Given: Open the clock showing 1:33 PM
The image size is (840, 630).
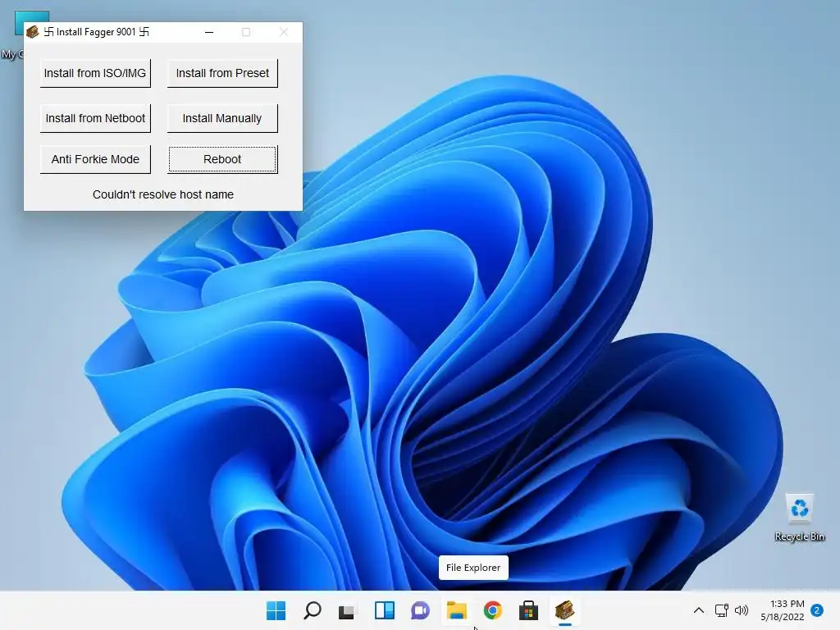Looking at the screenshot, I should click(783, 610).
